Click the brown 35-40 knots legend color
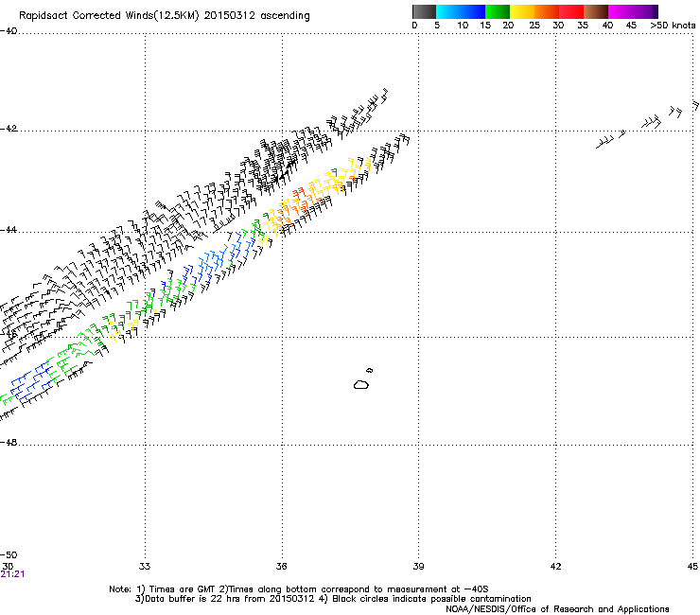This screenshot has width=700, height=615. pos(596,11)
